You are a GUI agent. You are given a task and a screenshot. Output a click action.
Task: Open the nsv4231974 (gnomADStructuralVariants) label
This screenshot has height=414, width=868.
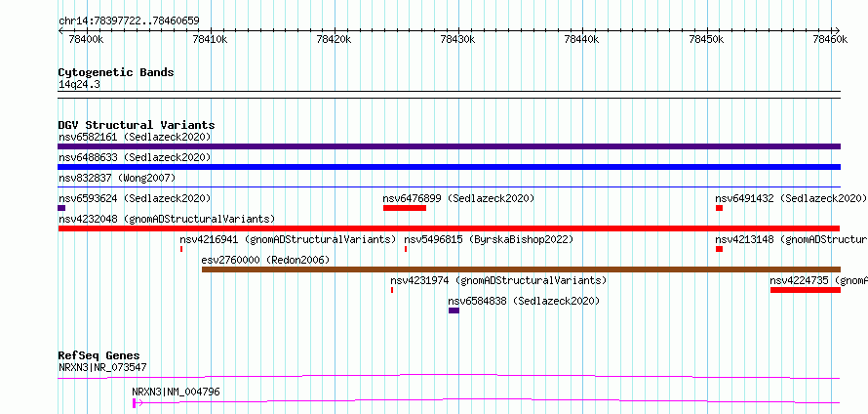[498, 280]
